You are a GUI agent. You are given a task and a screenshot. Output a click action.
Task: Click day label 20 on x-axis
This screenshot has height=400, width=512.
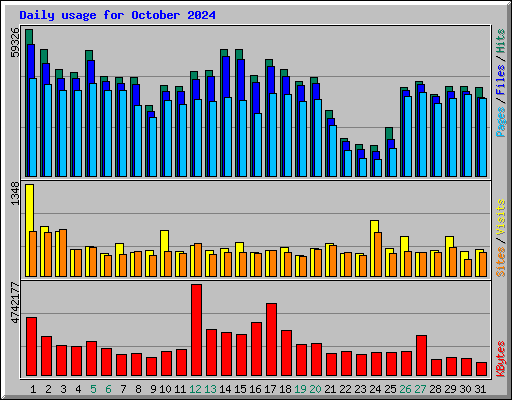coord(315,389)
